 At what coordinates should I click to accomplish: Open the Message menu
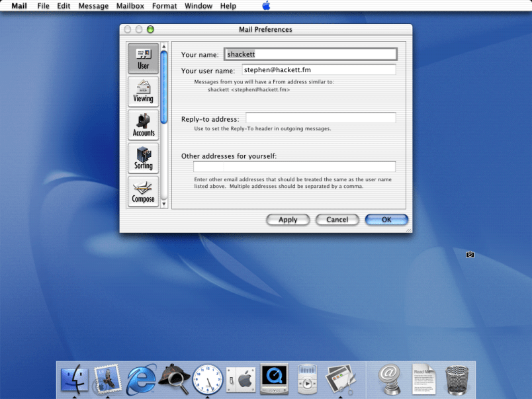tap(93, 6)
